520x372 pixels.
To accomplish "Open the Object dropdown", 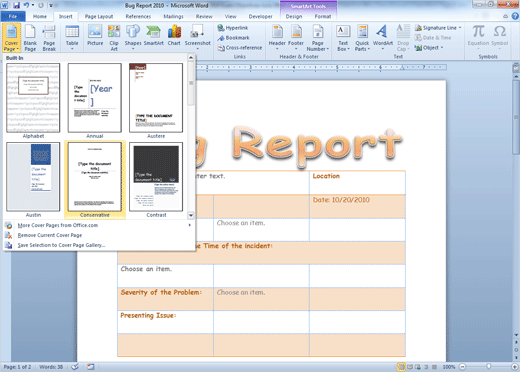I will pos(429,48).
